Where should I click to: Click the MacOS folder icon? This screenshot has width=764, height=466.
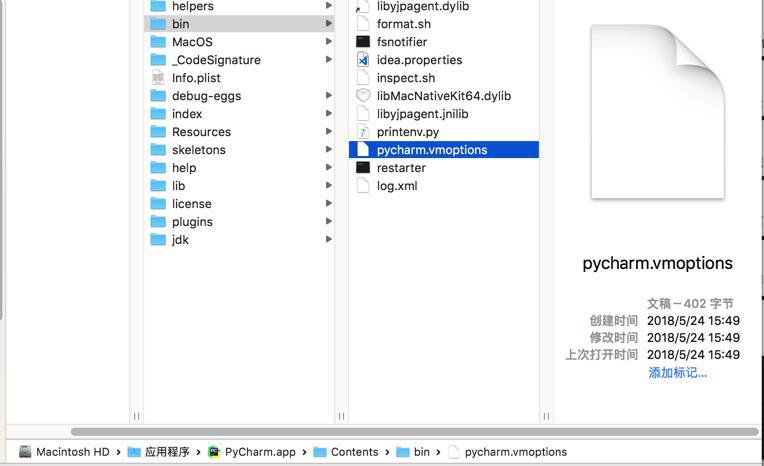[x=158, y=42]
